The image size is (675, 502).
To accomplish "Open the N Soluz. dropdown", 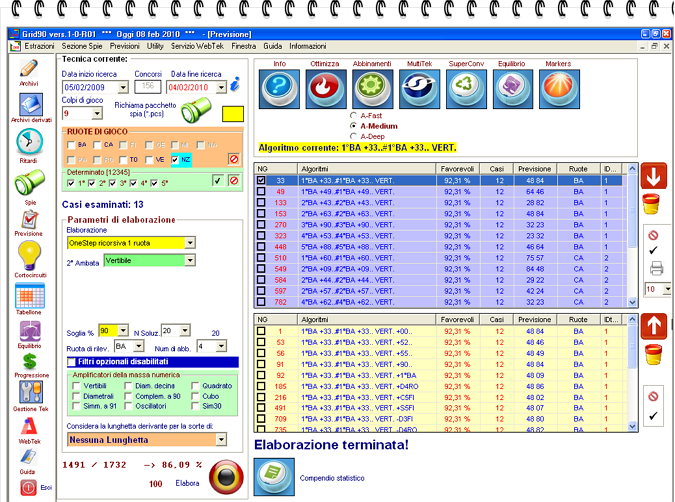I will click(185, 331).
